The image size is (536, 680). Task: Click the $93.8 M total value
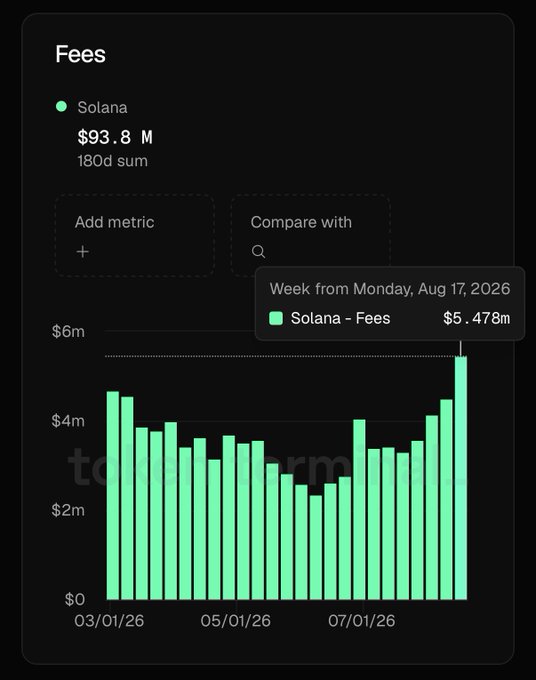tap(115, 137)
